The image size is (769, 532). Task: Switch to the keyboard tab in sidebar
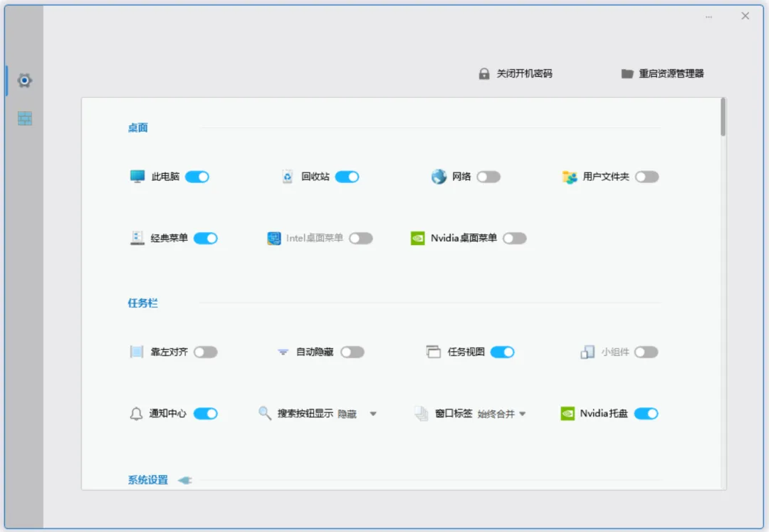[24, 118]
